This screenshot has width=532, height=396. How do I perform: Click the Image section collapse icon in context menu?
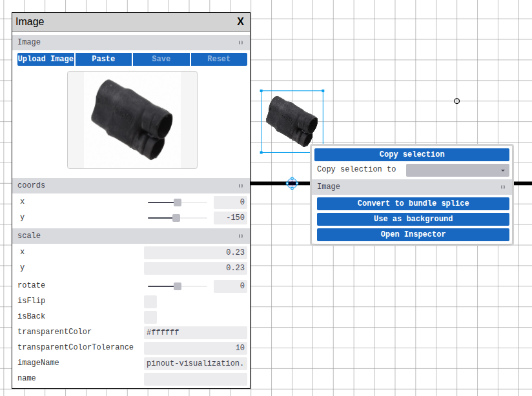pos(502,186)
